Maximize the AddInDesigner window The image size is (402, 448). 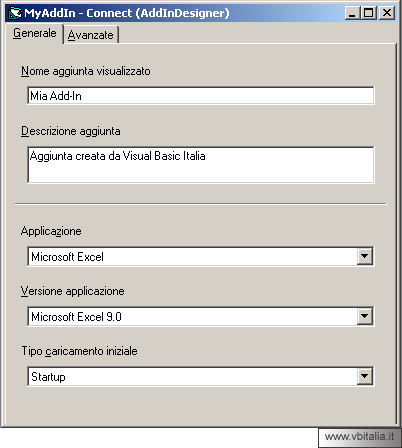369,13
